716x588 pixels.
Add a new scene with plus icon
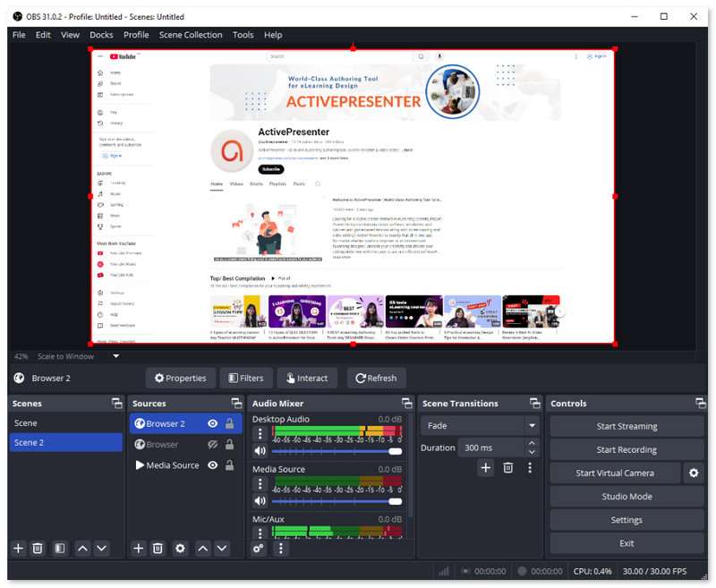point(18,549)
